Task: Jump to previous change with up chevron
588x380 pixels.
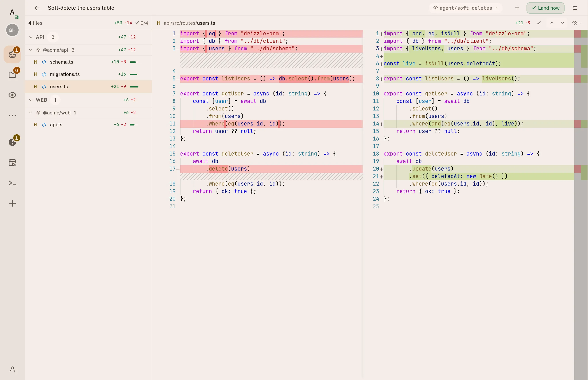Action: click(x=552, y=23)
